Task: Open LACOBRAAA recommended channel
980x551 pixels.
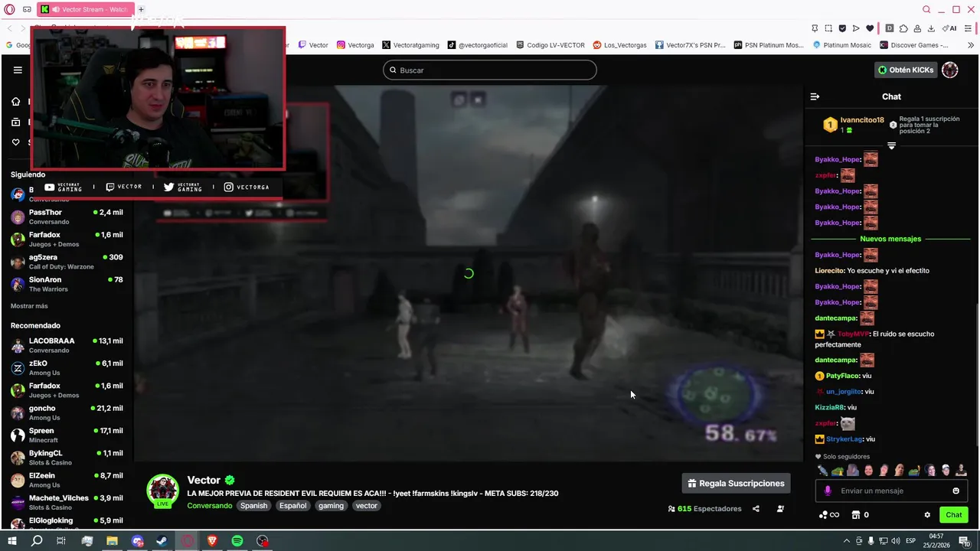Action: [67, 345]
